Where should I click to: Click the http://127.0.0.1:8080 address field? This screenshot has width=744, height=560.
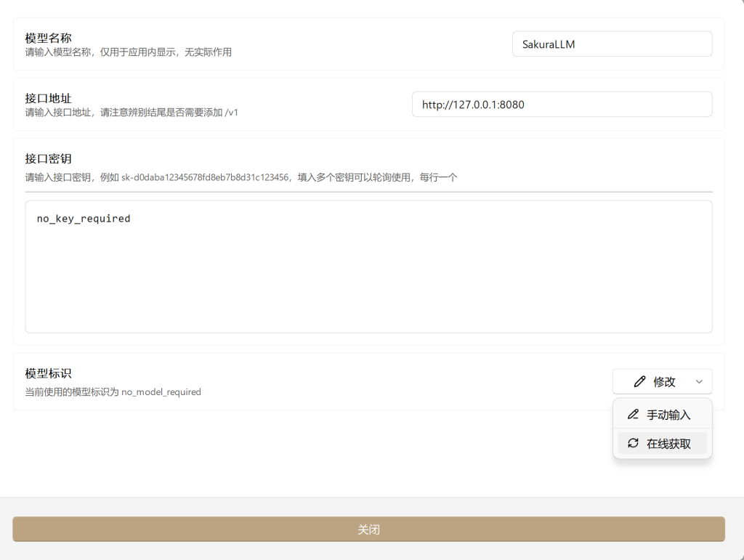pyautogui.click(x=562, y=105)
